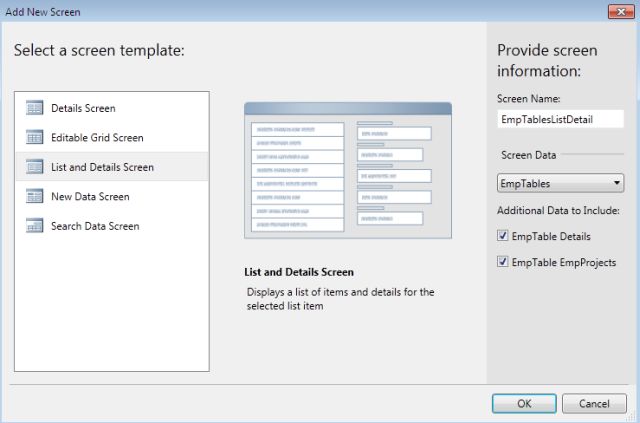640x423 pixels.
Task: Confirm with the OK button
Action: pos(524,403)
